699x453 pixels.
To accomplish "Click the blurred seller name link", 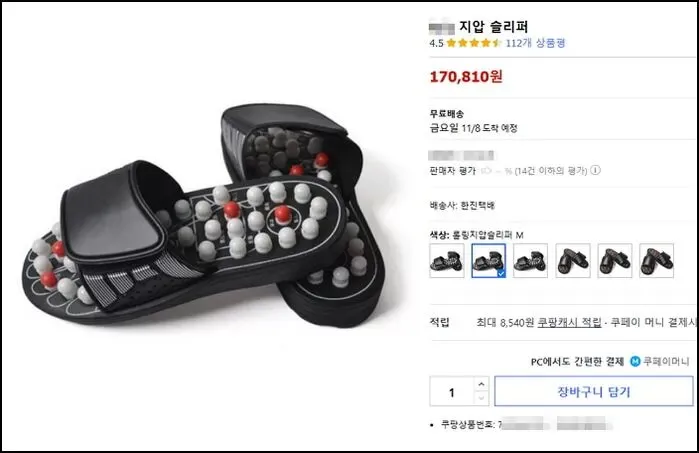I will pyautogui.click(x=461, y=156).
